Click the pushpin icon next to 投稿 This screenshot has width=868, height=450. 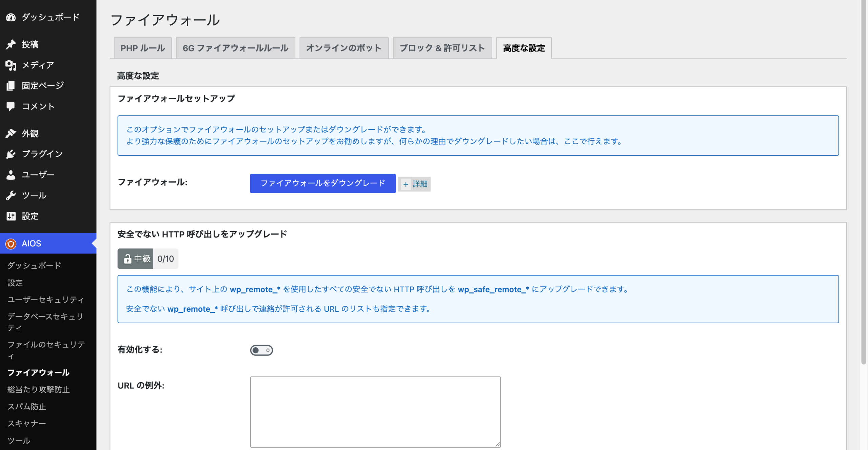[11, 44]
